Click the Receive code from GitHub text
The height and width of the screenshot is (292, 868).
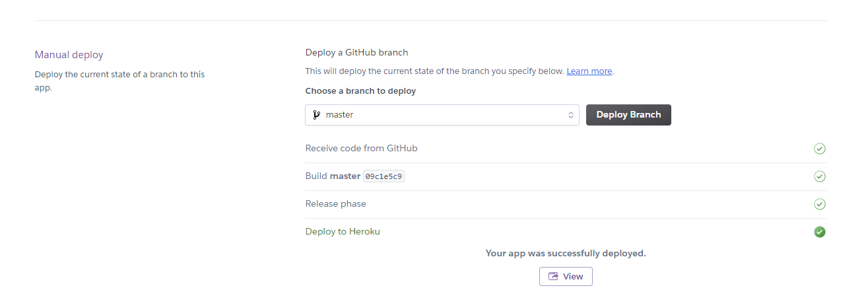361,148
